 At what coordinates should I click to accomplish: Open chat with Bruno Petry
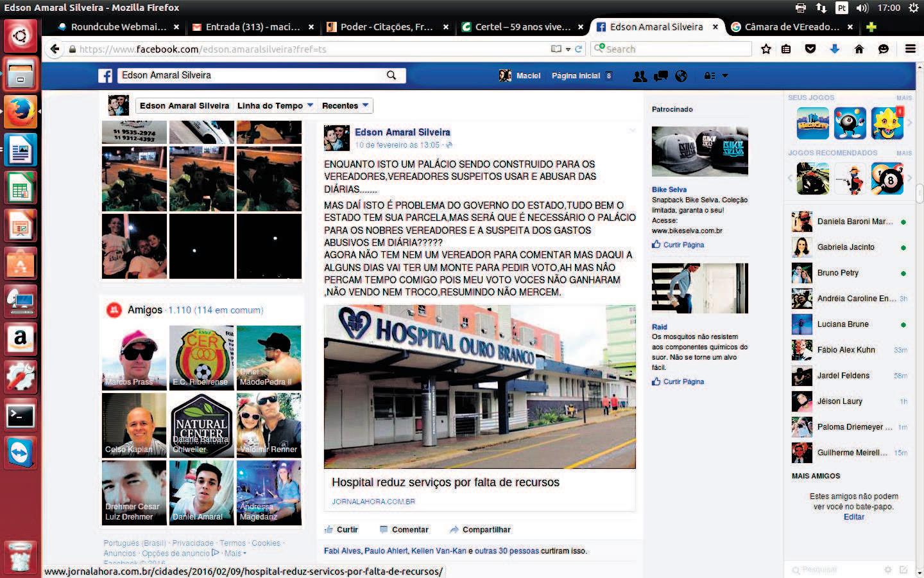pyautogui.click(x=848, y=273)
